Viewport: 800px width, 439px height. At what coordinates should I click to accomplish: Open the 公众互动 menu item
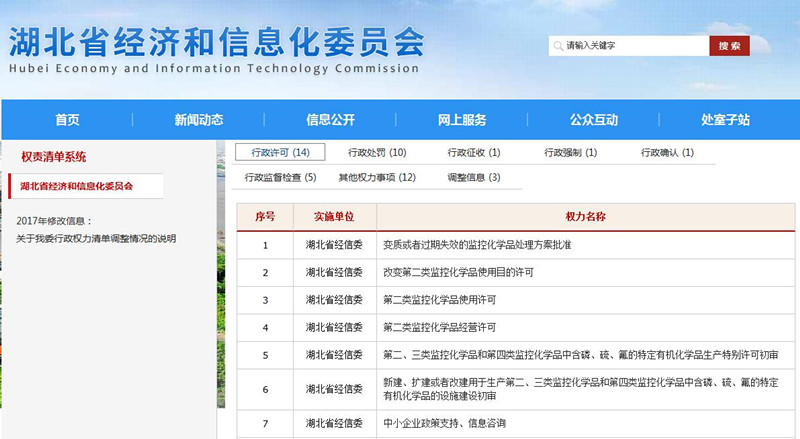[594, 120]
